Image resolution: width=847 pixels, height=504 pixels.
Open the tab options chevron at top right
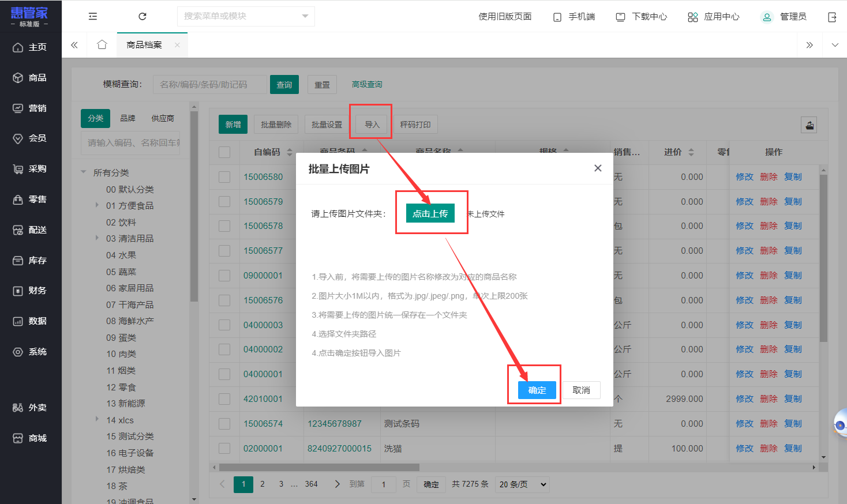(x=835, y=45)
